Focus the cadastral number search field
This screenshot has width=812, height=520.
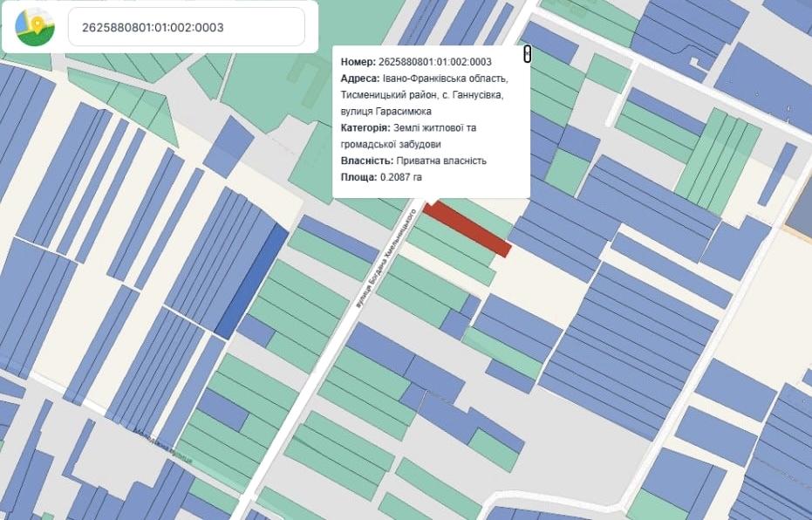pos(186,27)
